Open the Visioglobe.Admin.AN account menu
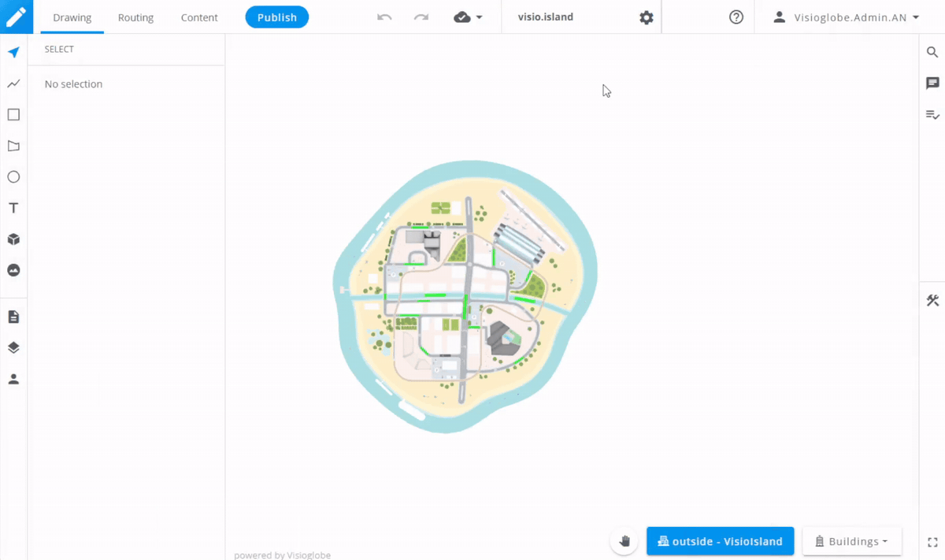This screenshot has height=560, width=945. [x=846, y=17]
